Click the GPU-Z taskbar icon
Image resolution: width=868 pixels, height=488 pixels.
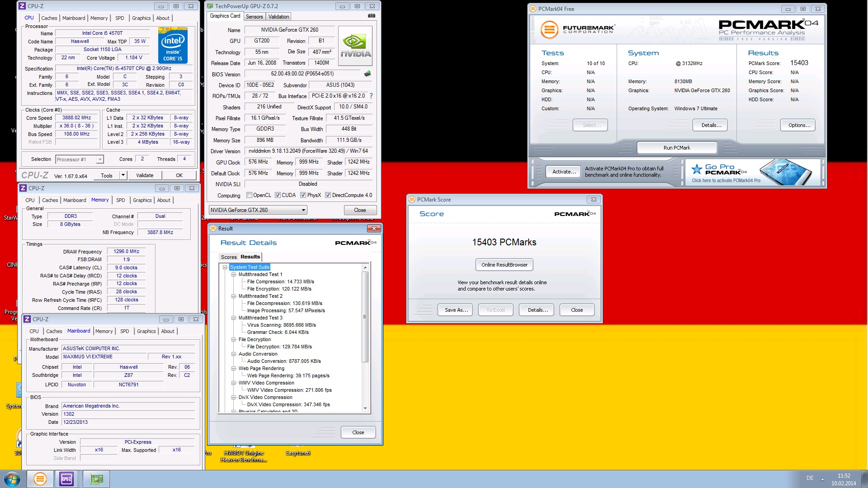pyautogui.click(x=97, y=479)
